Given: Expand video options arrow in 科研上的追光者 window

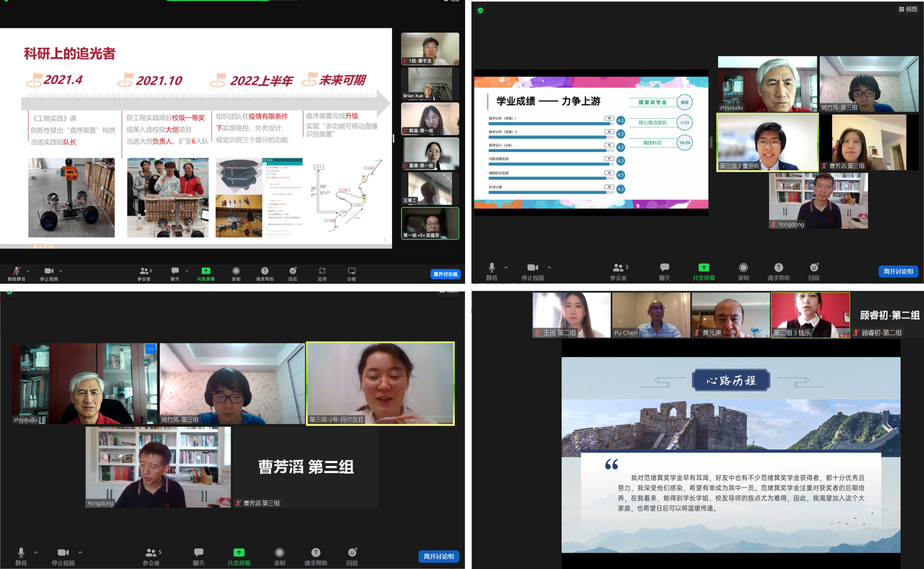Looking at the screenshot, I should 61,271.
